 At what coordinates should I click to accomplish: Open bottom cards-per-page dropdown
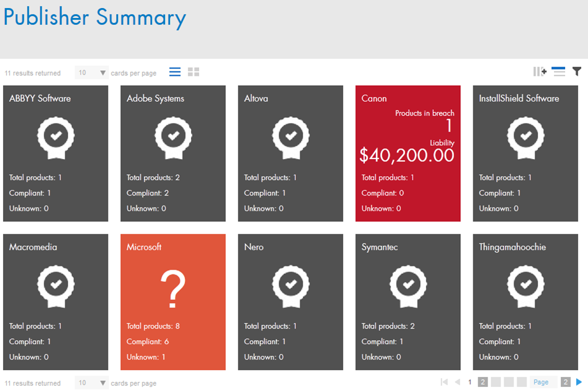(x=91, y=383)
